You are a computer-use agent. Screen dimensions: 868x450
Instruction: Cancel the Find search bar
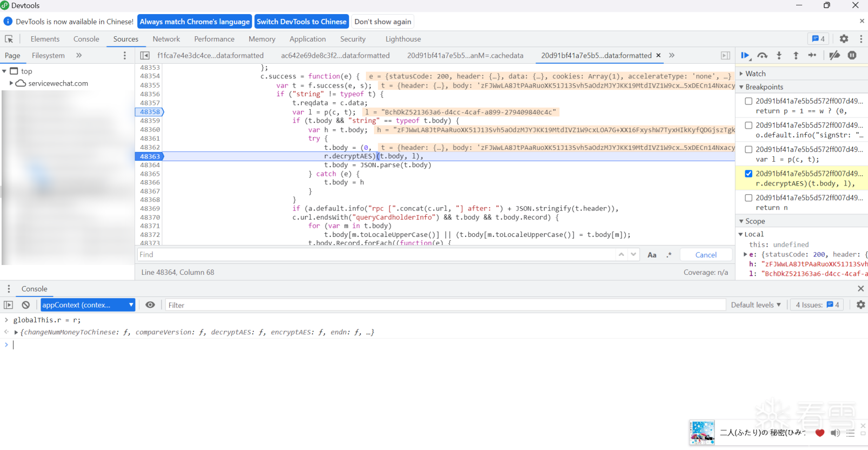pyautogui.click(x=706, y=255)
